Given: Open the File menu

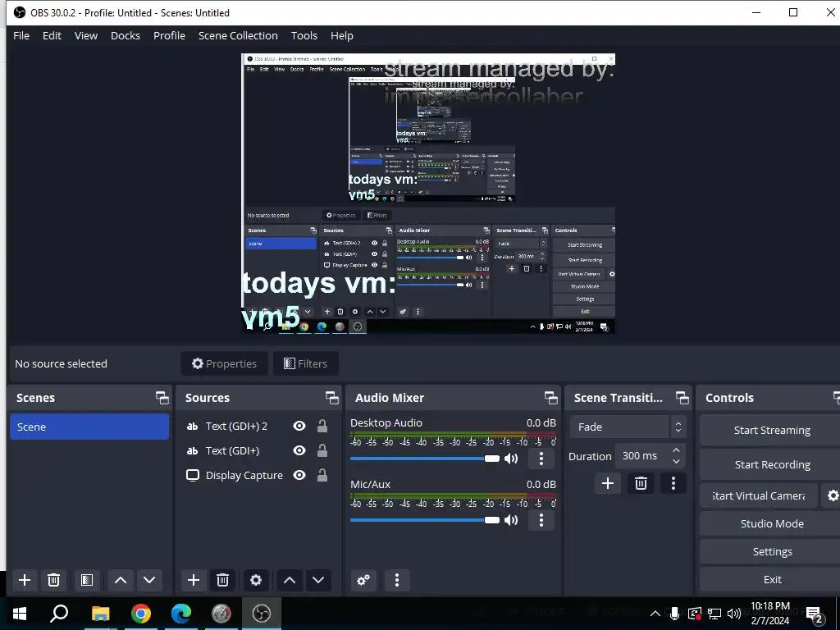Looking at the screenshot, I should coord(21,35).
